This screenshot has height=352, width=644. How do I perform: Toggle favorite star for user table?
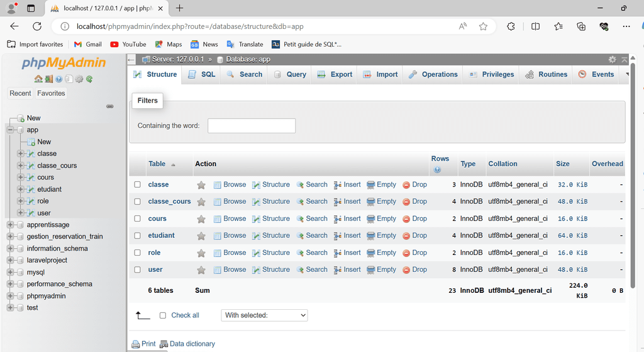pos(201,270)
